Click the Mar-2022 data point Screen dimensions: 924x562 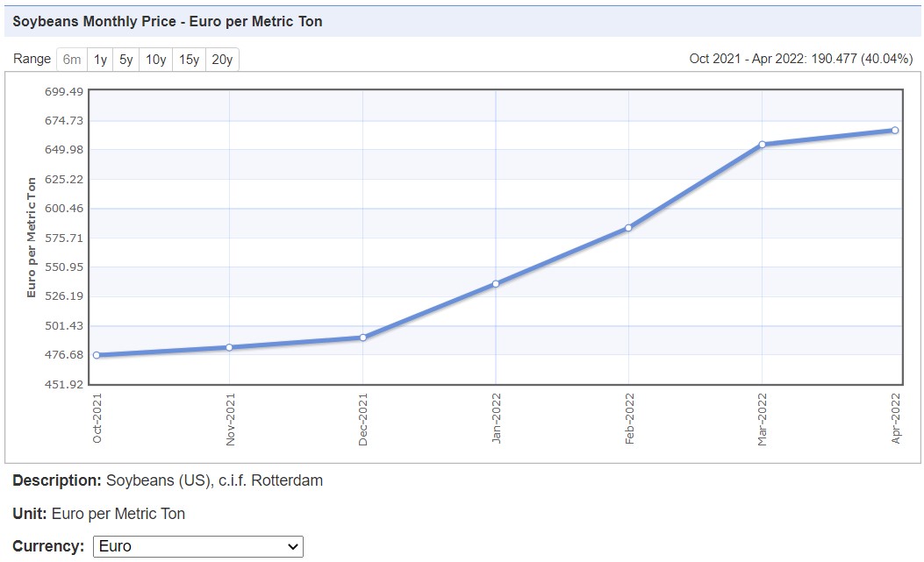pyautogui.click(x=762, y=145)
